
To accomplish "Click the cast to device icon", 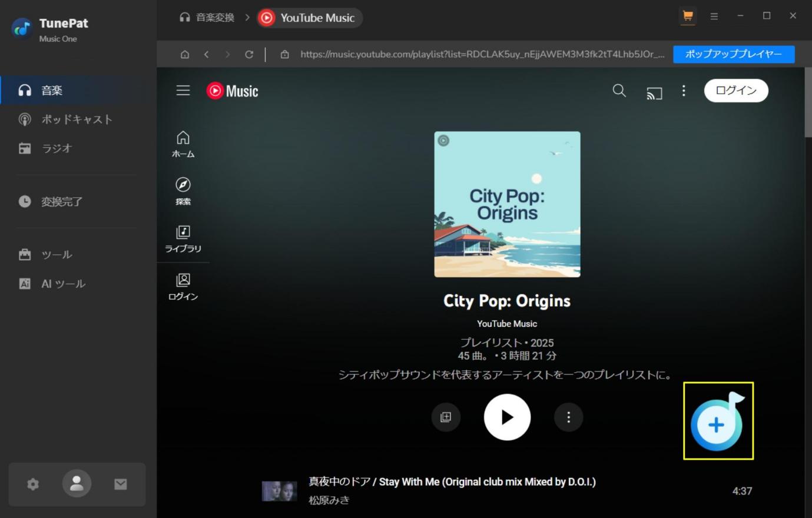I will pos(654,92).
